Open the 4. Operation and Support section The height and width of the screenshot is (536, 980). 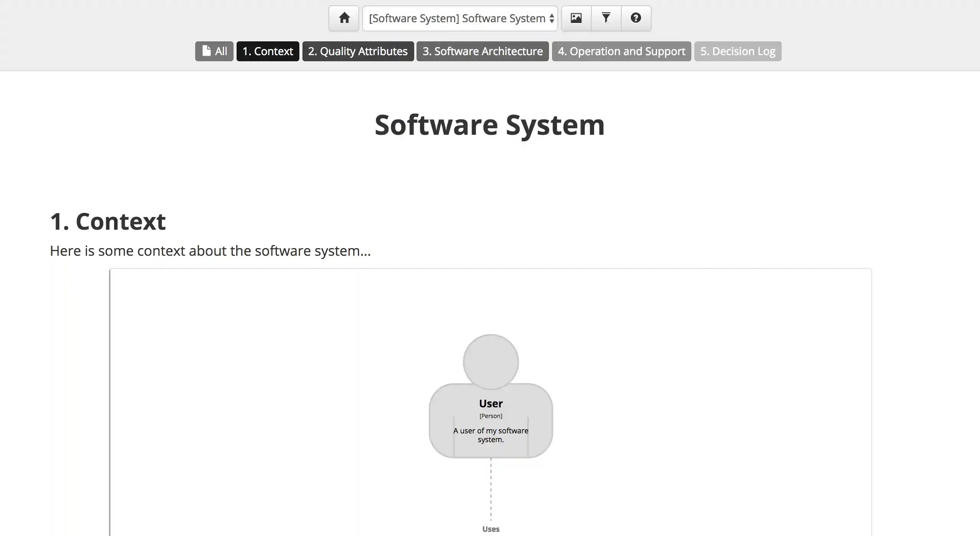tap(621, 51)
